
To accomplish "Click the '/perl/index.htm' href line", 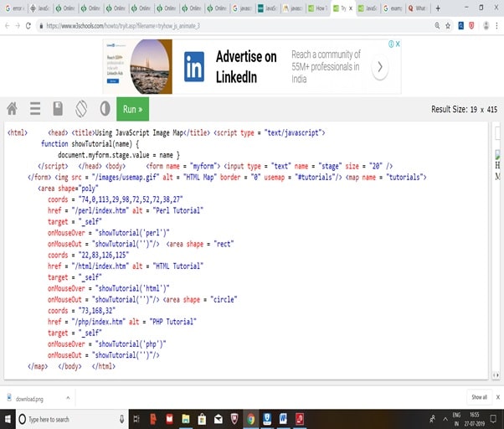I will tap(126, 210).
